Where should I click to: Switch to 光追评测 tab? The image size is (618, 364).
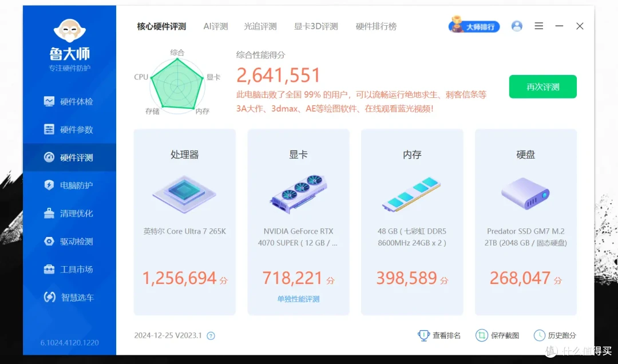pyautogui.click(x=260, y=26)
